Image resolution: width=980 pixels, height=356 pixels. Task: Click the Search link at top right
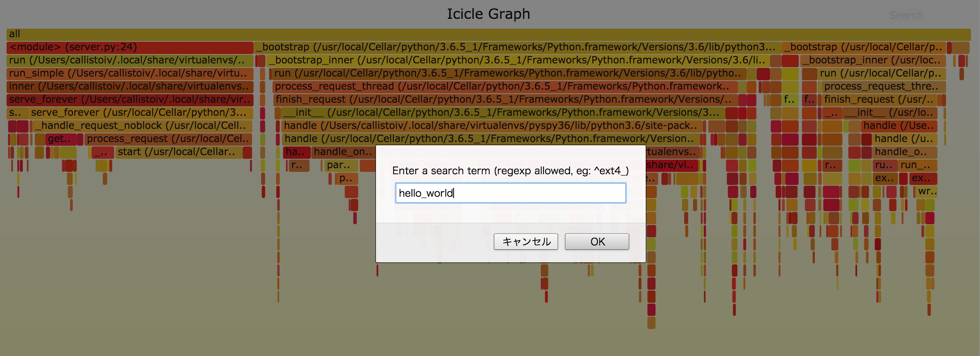pos(906,16)
